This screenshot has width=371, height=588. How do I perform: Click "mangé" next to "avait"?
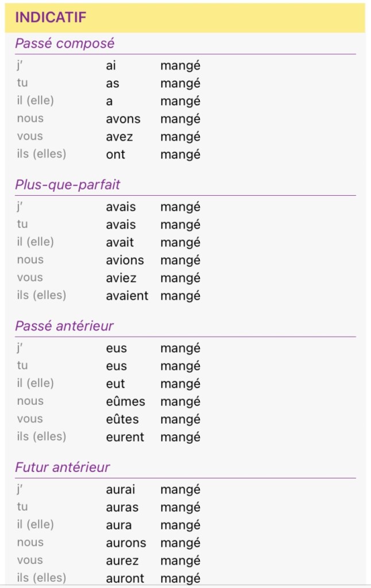pyautogui.click(x=180, y=242)
